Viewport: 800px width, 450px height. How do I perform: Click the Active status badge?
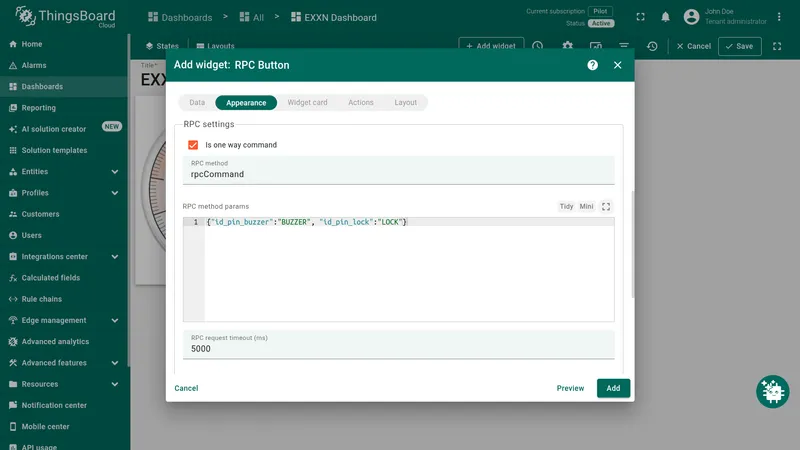click(601, 23)
